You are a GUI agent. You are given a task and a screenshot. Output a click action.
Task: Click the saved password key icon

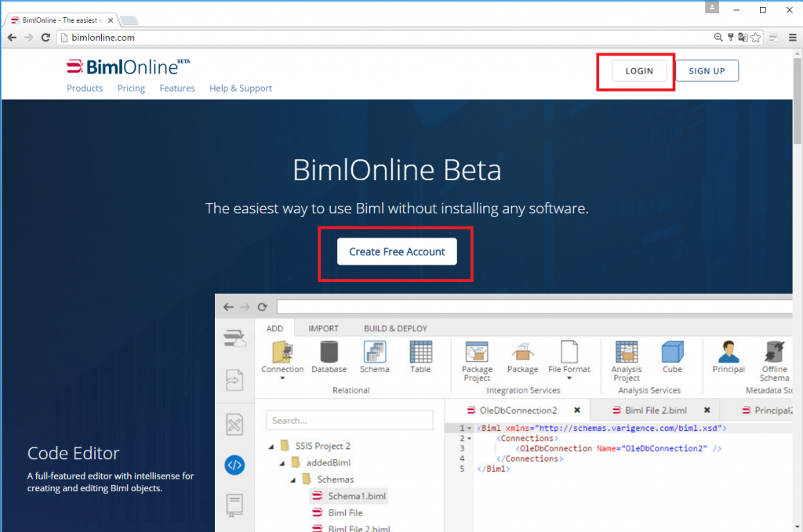coord(731,38)
